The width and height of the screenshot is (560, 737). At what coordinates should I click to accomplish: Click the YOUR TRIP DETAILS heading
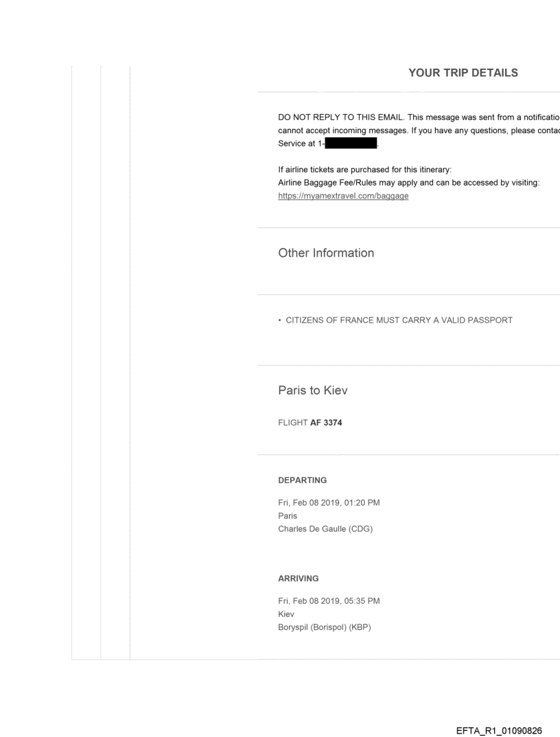pyautogui.click(x=463, y=73)
